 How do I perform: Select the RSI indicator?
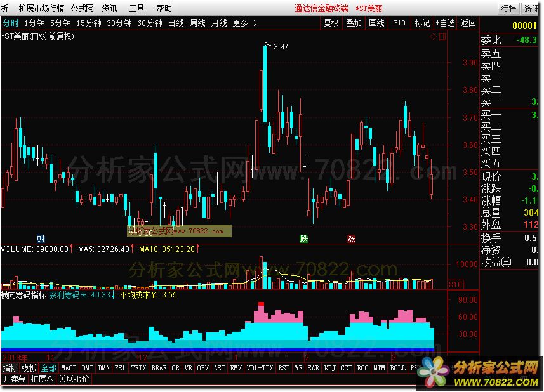(284, 368)
